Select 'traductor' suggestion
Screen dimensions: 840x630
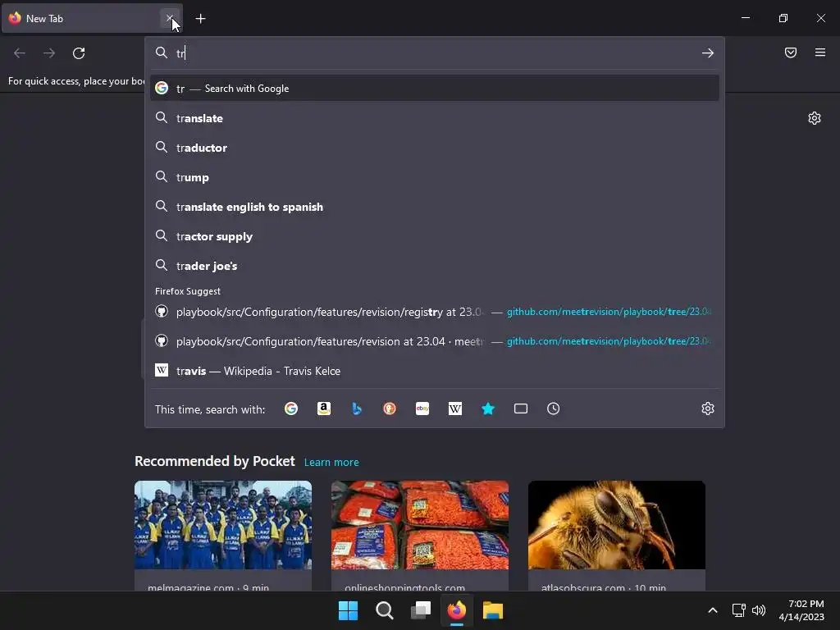(435, 148)
